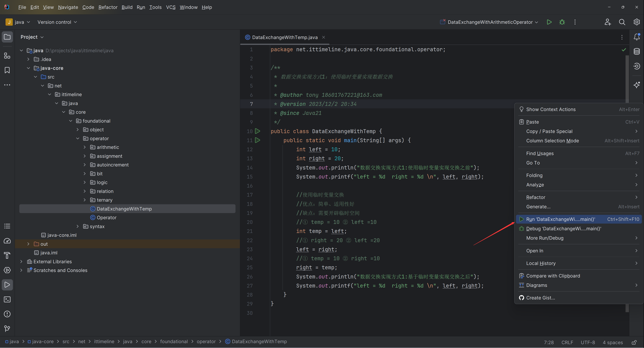Click the Debug bug icon in top toolbar
Screen dimensions: 644x348
[x=562, y=22]
